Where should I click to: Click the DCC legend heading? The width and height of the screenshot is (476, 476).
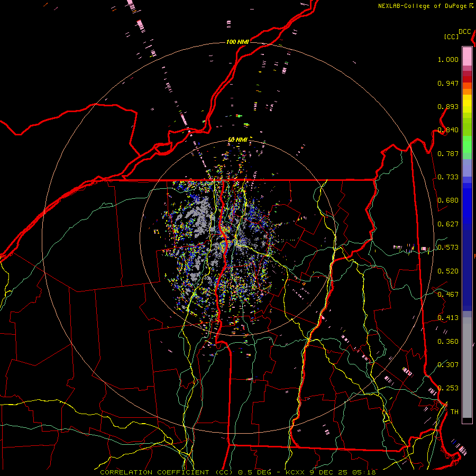464,32
